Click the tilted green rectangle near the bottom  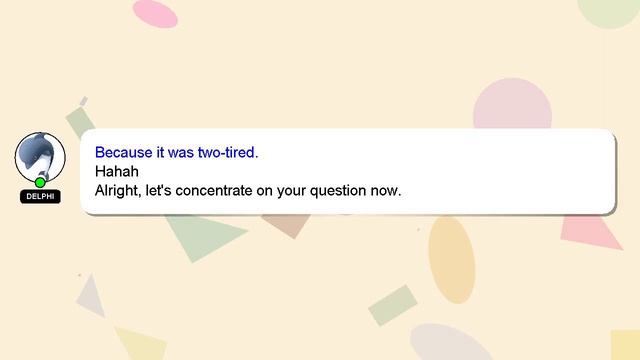click(x=393, y=305)
